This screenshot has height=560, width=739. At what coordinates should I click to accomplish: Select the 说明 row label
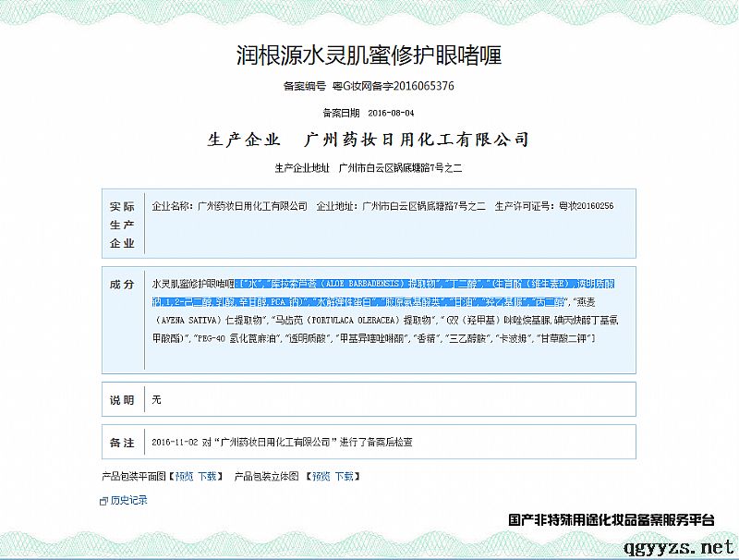tap(122, 400)
